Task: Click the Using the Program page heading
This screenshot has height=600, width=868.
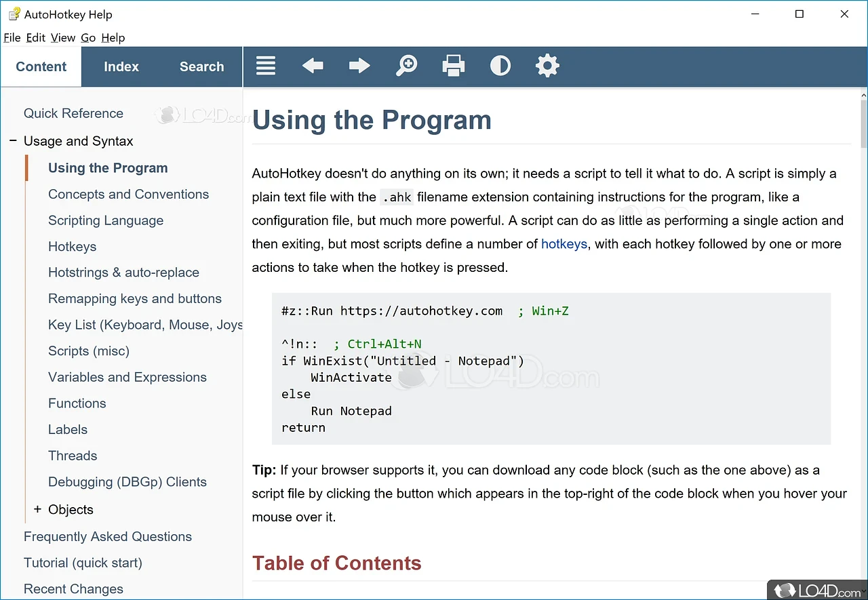Action: [x=372, y=120]
